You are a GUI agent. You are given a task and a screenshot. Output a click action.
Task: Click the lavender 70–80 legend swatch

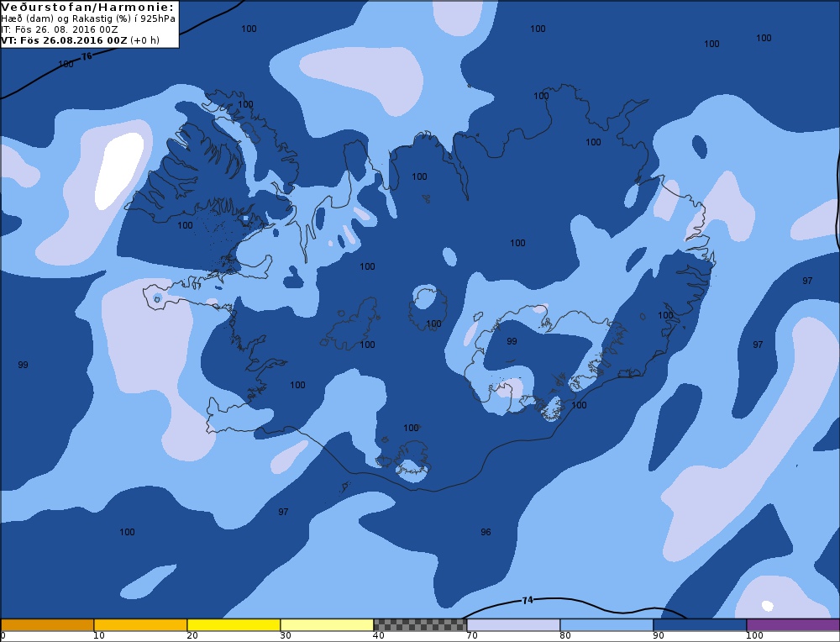pos(513,625)
